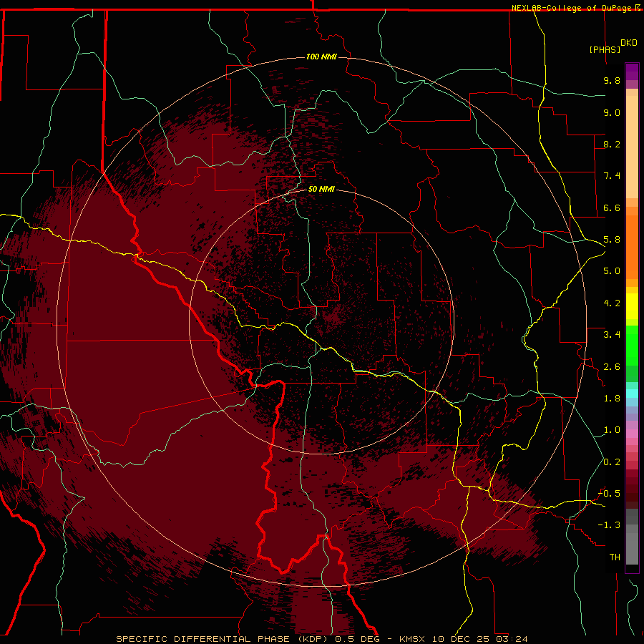Select the 9.8 value on the scale

click(612, 80)
